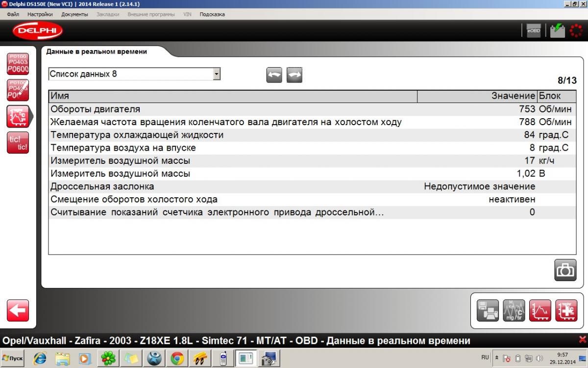
Task: Open the Подсказка menu
Action: 212,14
